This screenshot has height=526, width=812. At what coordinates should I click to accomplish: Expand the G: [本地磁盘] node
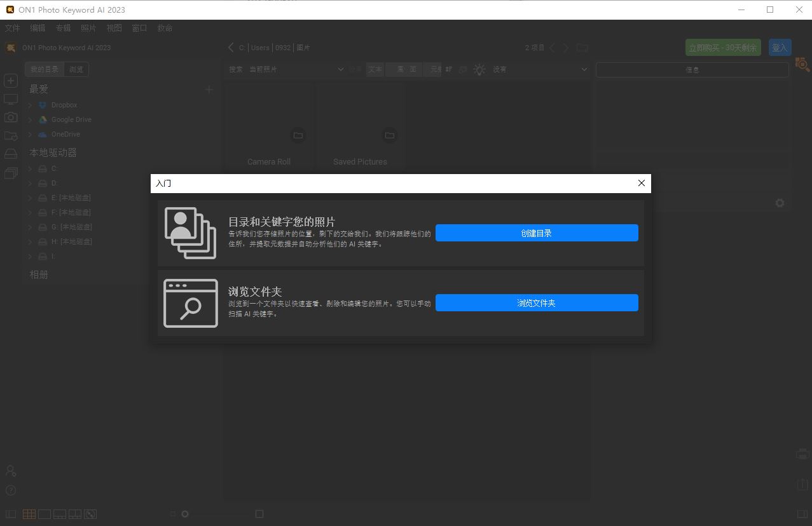click(x=30, y=227)
